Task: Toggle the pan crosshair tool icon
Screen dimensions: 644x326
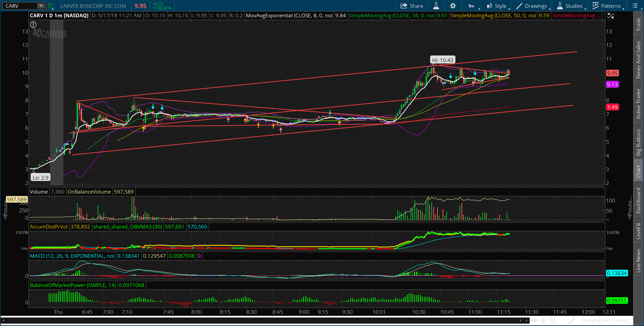Action: [x=543, y=320]
